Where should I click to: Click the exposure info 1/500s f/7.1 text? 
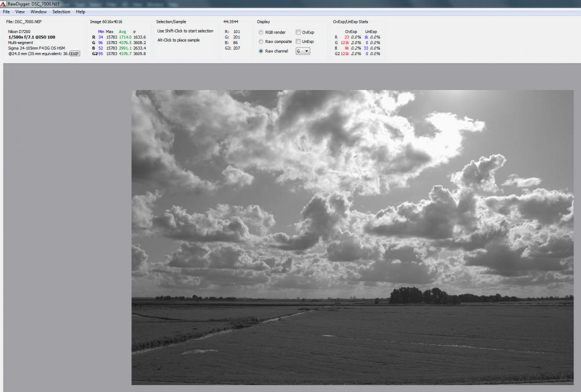click(31, 37)
